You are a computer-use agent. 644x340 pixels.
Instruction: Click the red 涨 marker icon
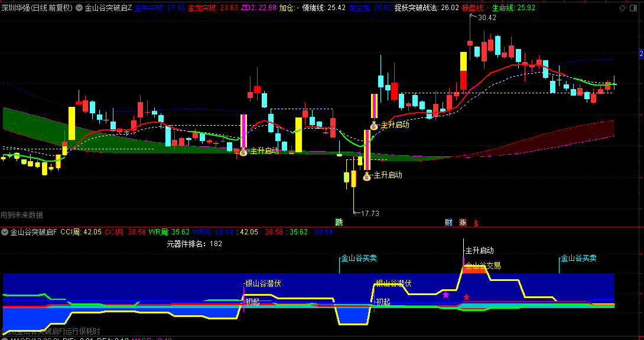point(463,223)
